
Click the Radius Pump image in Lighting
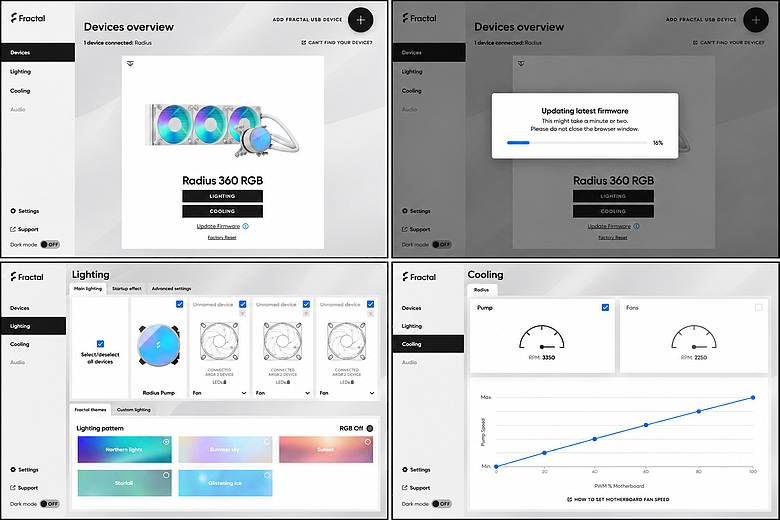click(x=159, y=344)
